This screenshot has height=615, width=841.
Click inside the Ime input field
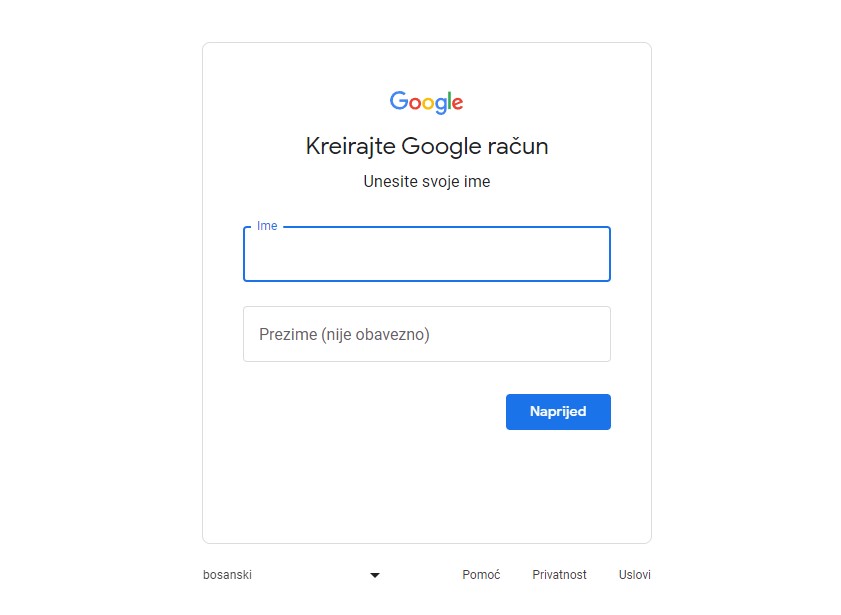426,254
